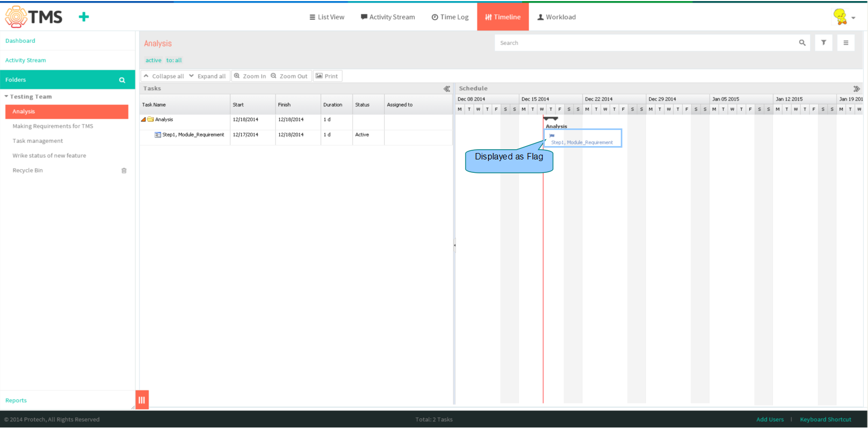The width and height of the screenshot is (868, 428).
Task: Click Collapse all in toolbar
Action: tap(164, 76)
